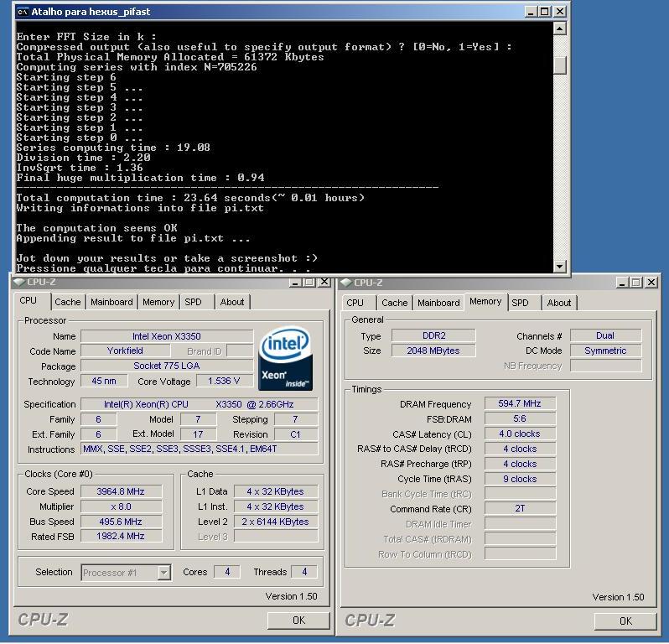Click the DRAM Frequency value '594.7 MHz'
The width and height of the screenshot is (669, 644).
[520, 403]
